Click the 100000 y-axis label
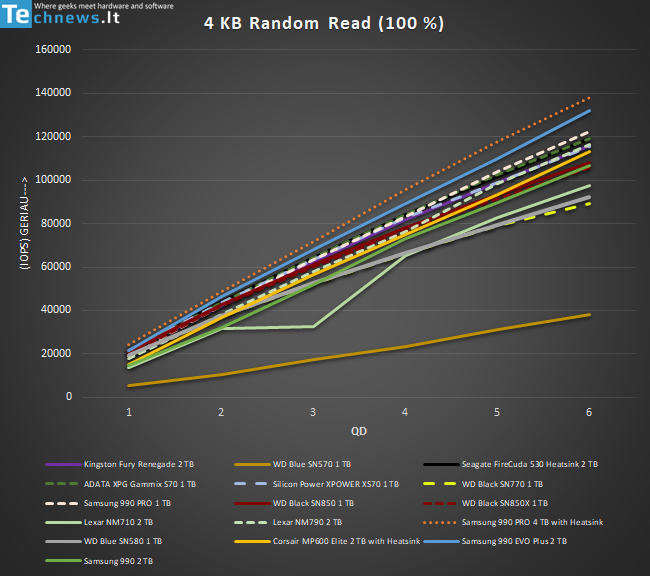The image size is (650, 576). 53,180
